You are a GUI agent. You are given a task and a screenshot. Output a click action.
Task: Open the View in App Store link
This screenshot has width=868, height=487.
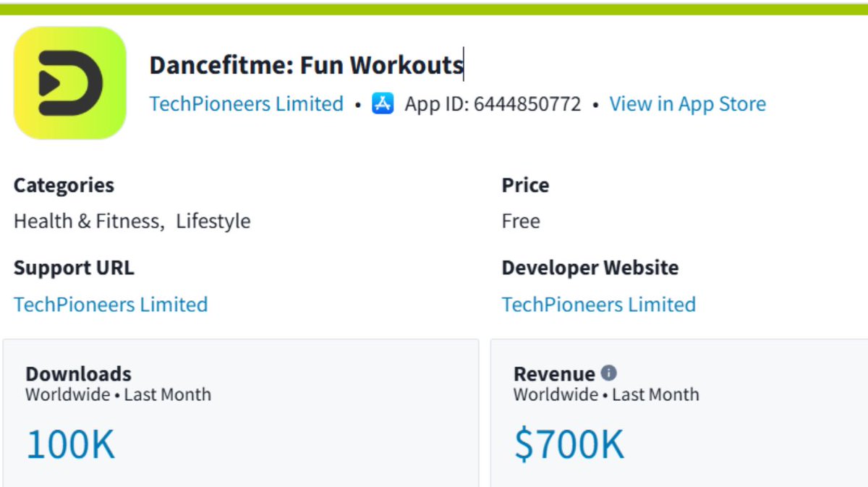pyautogui.click(x=687, y=104)
